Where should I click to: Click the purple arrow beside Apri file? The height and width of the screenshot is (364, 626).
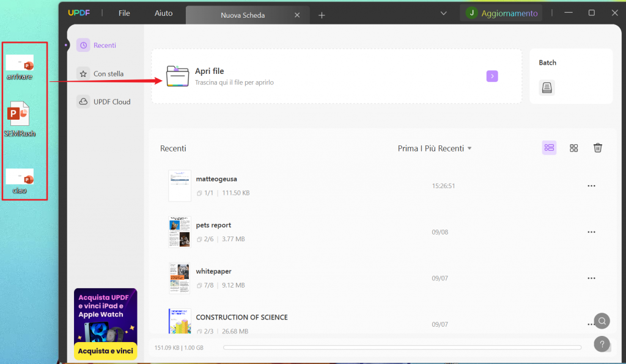pyautogui.click(x=492, y=76)
